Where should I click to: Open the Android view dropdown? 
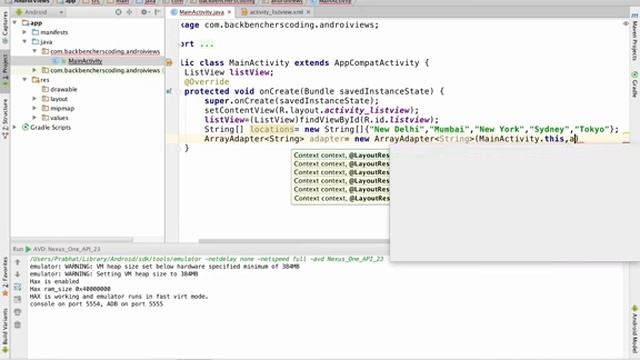pos(40,12)
